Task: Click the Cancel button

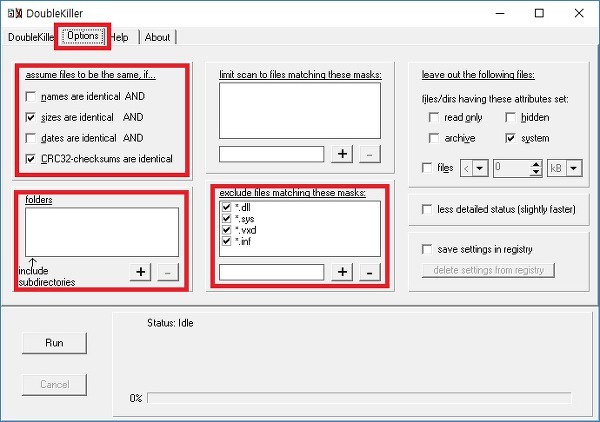Action: pos(54,384)
